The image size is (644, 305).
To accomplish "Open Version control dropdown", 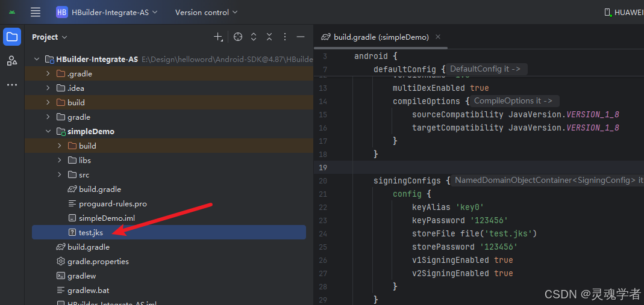I will click(206, 12).
